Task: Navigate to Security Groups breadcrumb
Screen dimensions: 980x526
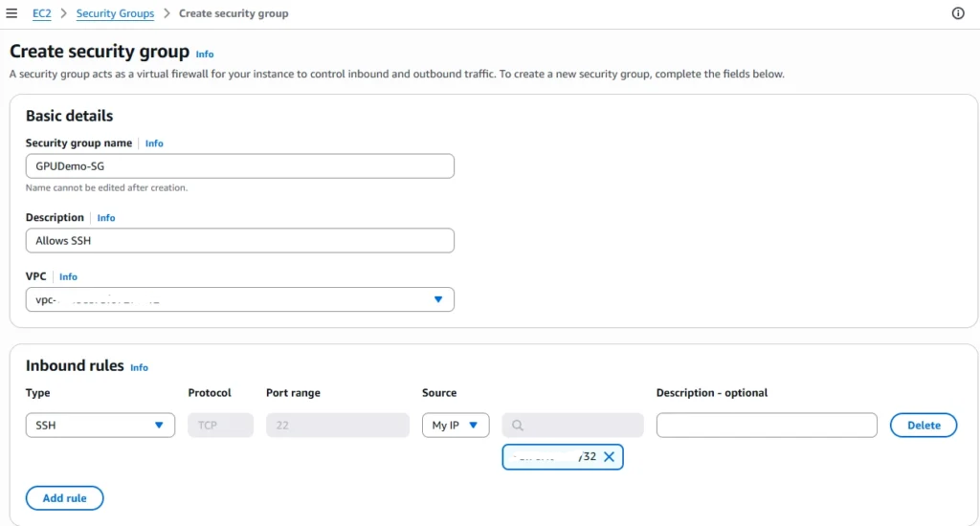Action: [115, 13]
